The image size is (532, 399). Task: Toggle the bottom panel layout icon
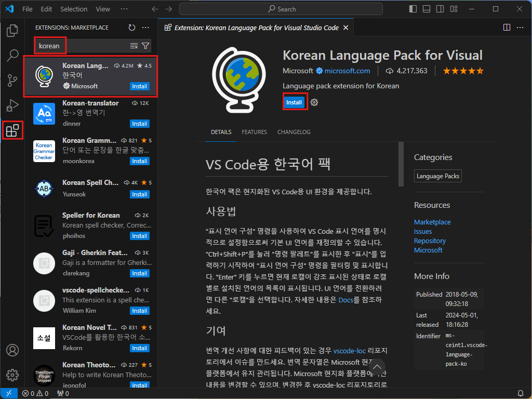click(427, 9)
